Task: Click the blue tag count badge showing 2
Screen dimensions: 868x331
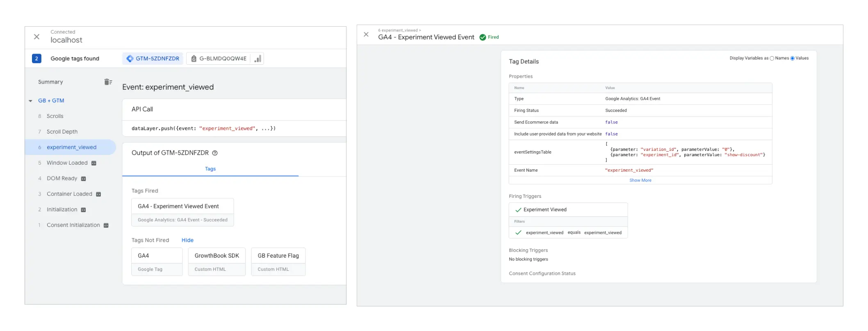Action: 36,59
